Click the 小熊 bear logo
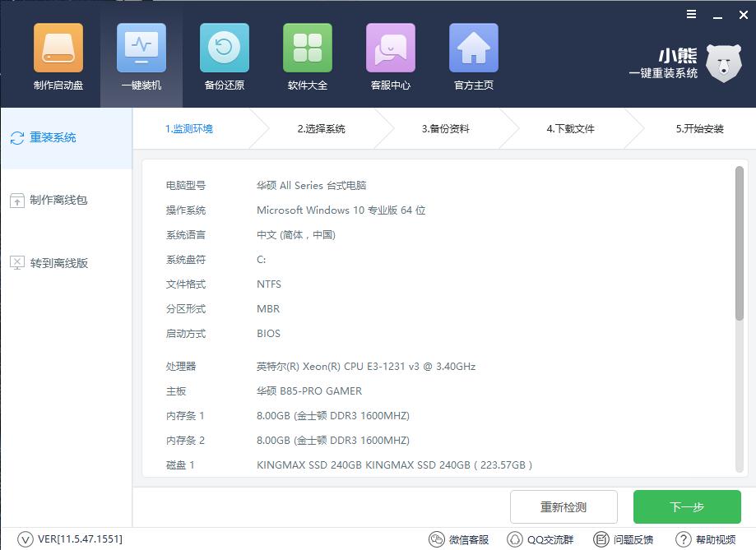Screen dimensions: 756x550 (x=724, y=63)
